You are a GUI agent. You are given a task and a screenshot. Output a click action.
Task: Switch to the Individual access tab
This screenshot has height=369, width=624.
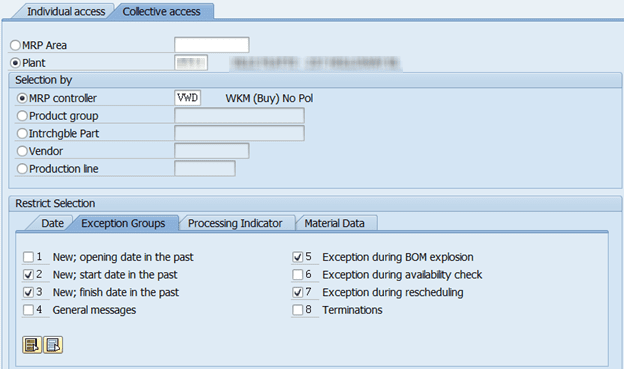click(66, 12)
